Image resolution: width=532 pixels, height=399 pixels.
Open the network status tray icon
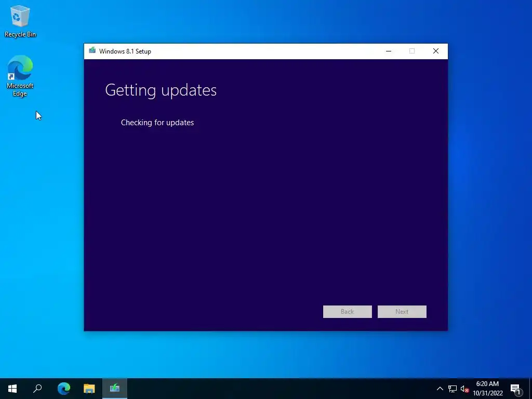453,389
